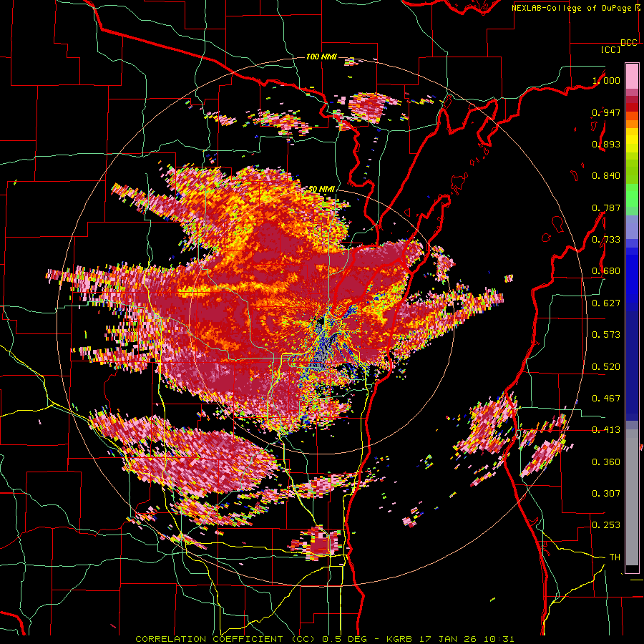The height and width of the screenshot is (644, 644).
Task: Click the 0.680 legend value
Action: [x=606, y=271]
